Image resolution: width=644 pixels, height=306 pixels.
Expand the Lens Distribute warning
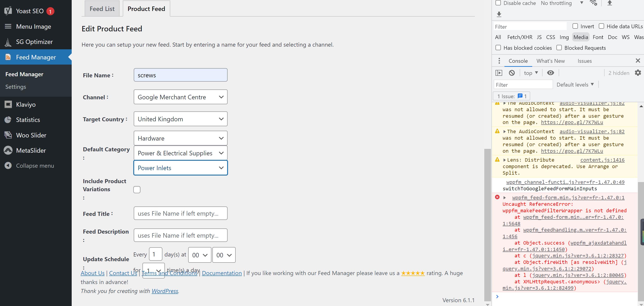click(x=504, y=160)
